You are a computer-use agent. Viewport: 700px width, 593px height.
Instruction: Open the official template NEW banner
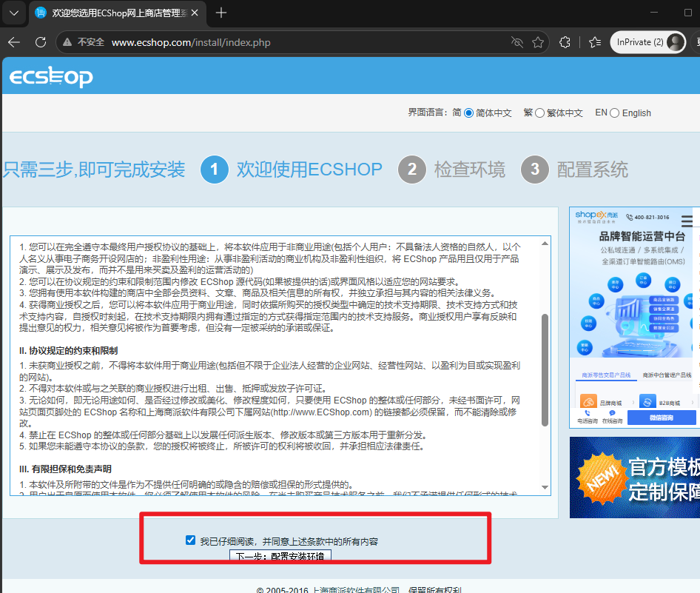tap(635, 478)
